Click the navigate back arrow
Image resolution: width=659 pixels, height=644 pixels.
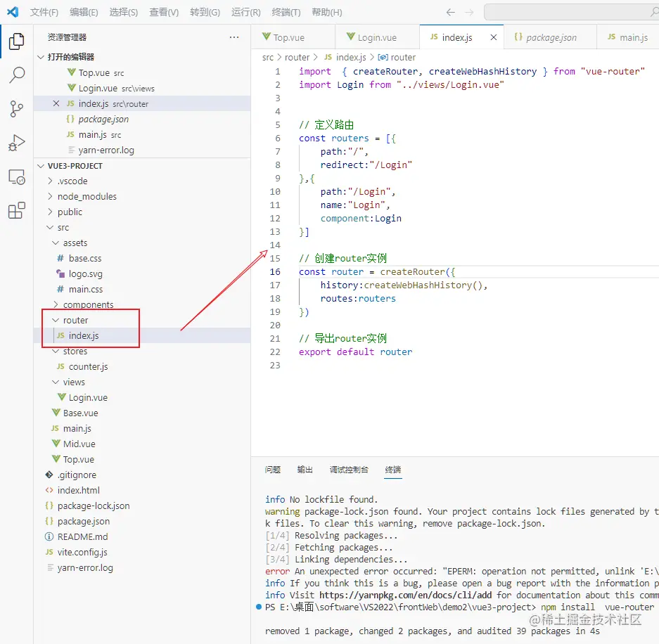[451, 12]
